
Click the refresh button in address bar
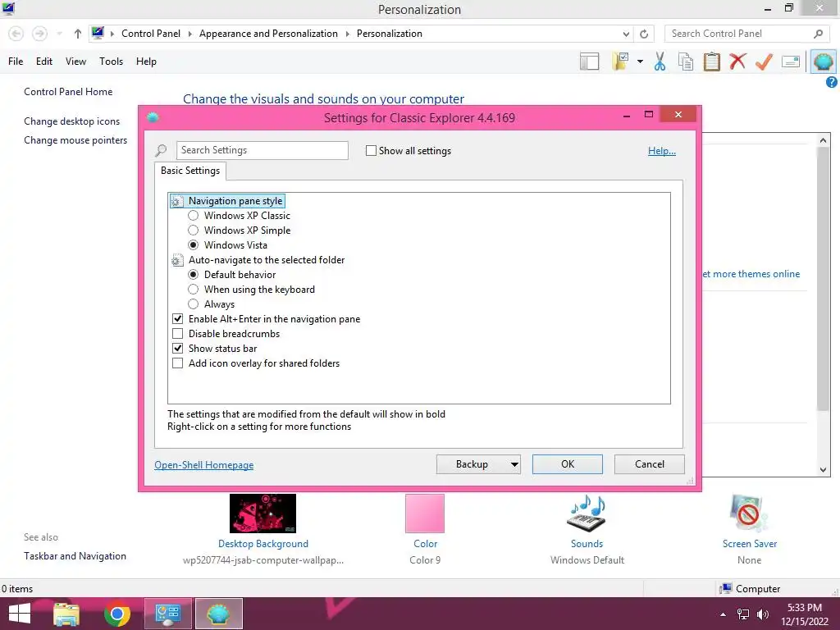[x=644, y=34]
